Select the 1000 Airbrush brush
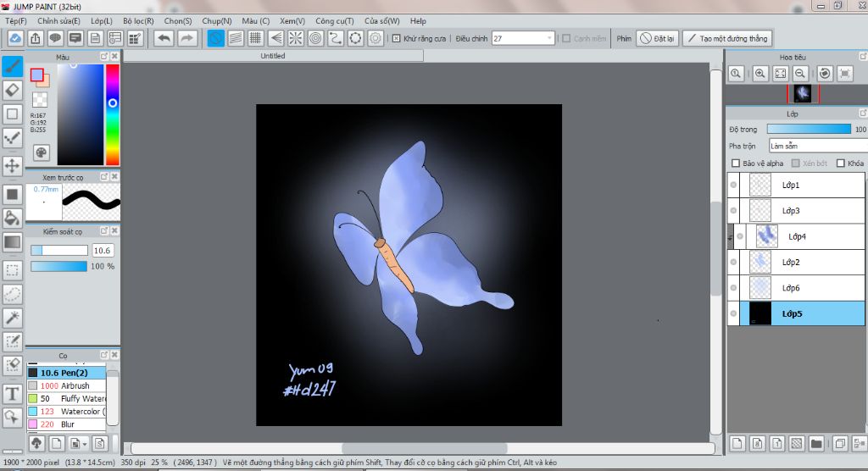 point(66,385)
